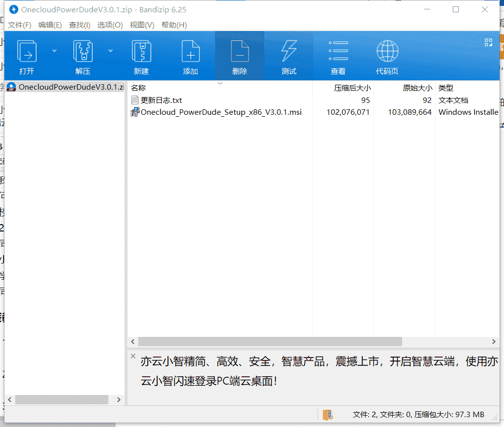Click the sort chevron above 名称 column
Screen dimensions: 504x427
coord(220,83)
